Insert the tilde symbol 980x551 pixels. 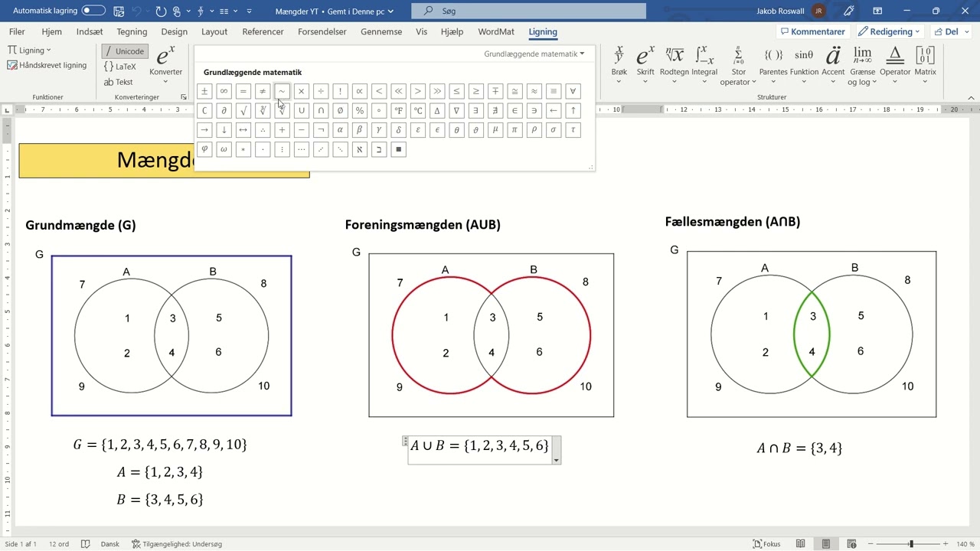pyautogui.click(x=282, y=91)
